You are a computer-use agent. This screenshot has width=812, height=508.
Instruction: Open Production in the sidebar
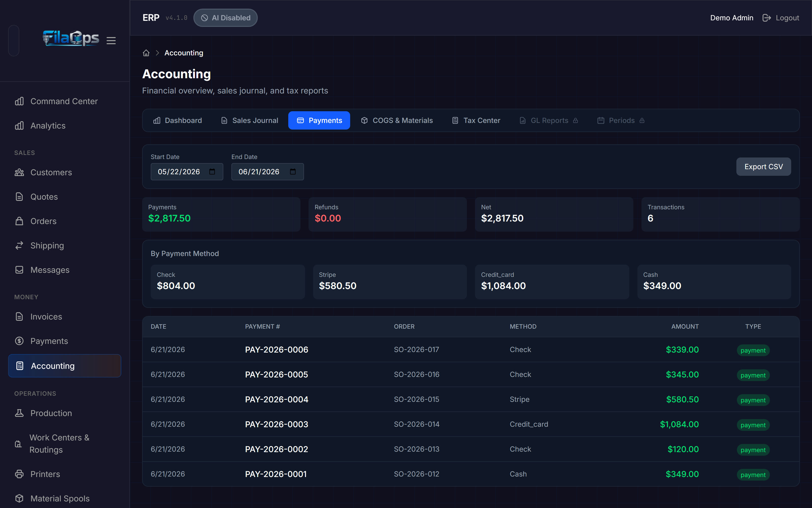click(64, 413)
